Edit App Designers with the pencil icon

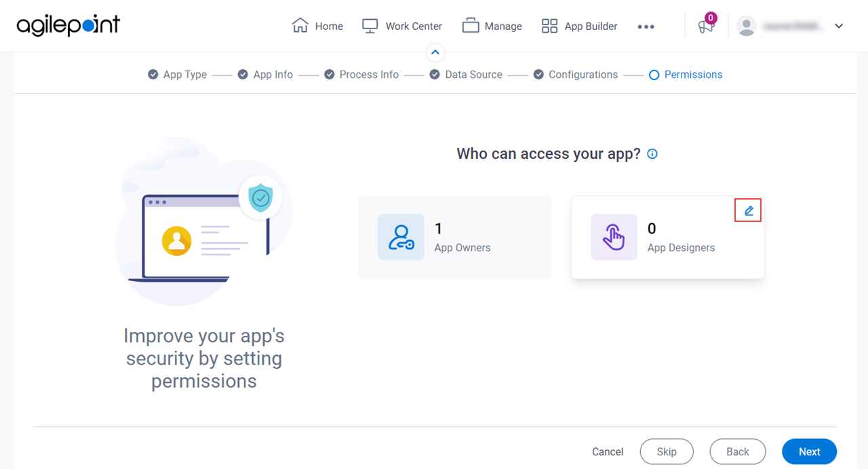point(749,210)
